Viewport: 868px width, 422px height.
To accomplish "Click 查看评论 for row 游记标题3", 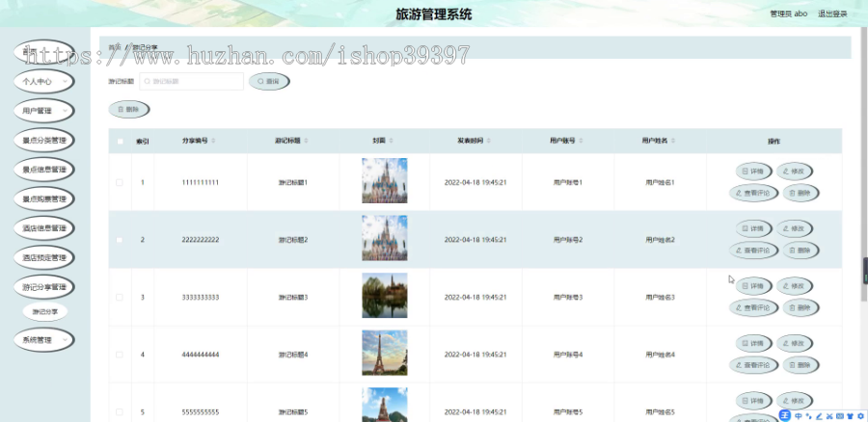I will coord(753,307).
